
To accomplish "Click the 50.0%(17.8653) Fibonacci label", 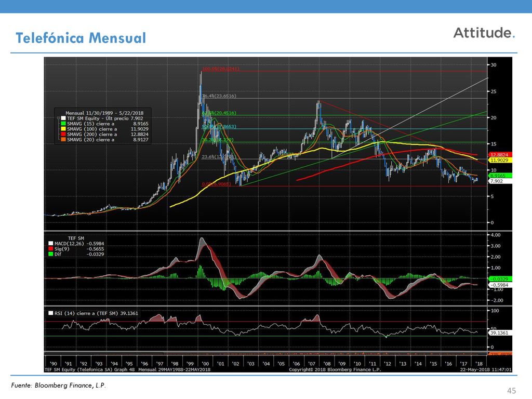I will 219,127.
